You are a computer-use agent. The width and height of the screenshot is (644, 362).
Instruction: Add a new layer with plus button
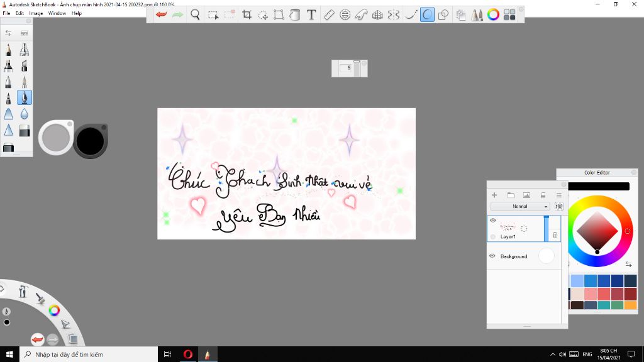(494, 195)
